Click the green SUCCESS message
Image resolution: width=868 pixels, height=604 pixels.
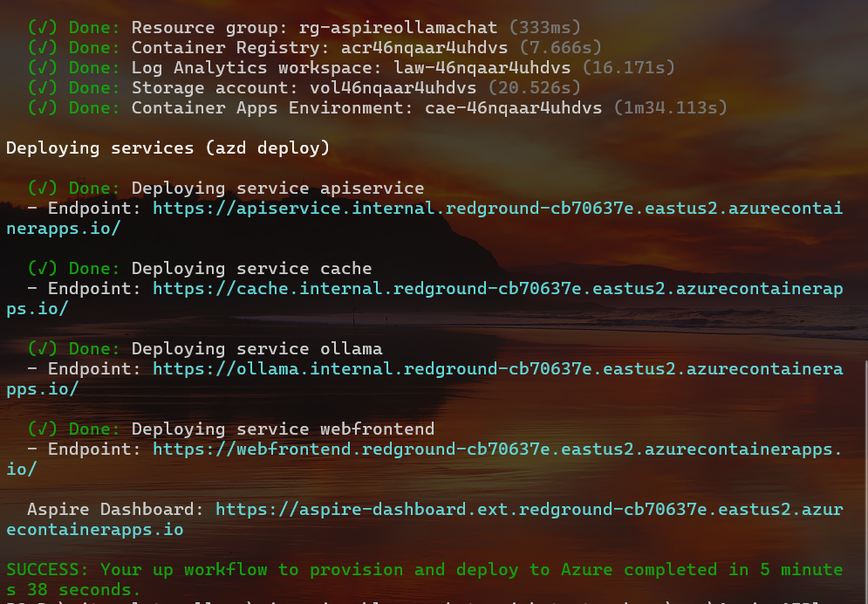point(425,580)
